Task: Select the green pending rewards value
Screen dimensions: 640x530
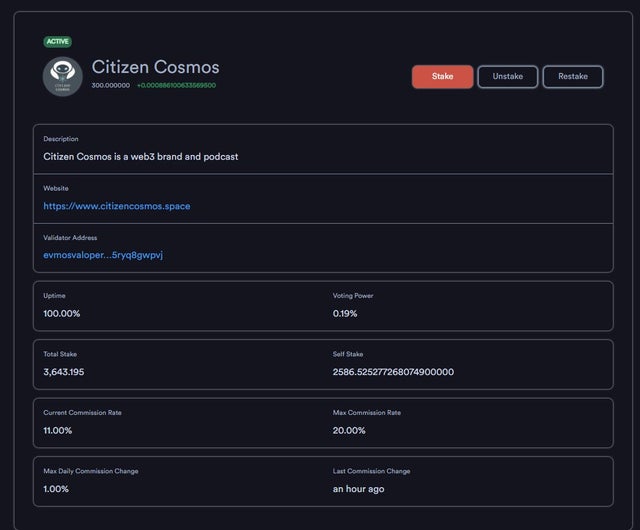Action: click(x=176, y=85)
